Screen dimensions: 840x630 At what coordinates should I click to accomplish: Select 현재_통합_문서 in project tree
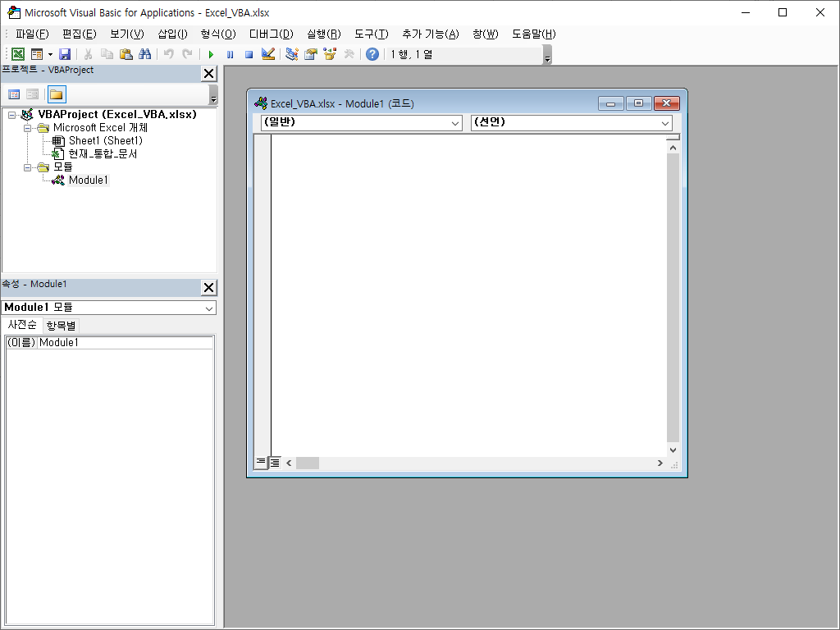pos(103,153)
